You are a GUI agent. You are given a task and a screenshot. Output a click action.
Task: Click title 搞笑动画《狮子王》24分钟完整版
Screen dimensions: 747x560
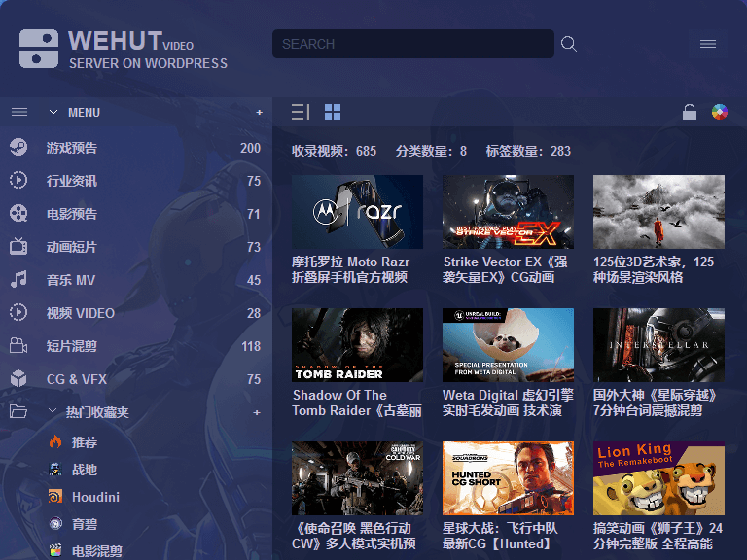658,536
